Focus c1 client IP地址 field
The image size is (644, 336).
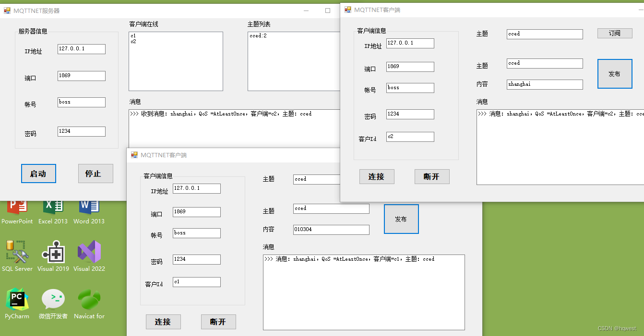coord(197,188)
